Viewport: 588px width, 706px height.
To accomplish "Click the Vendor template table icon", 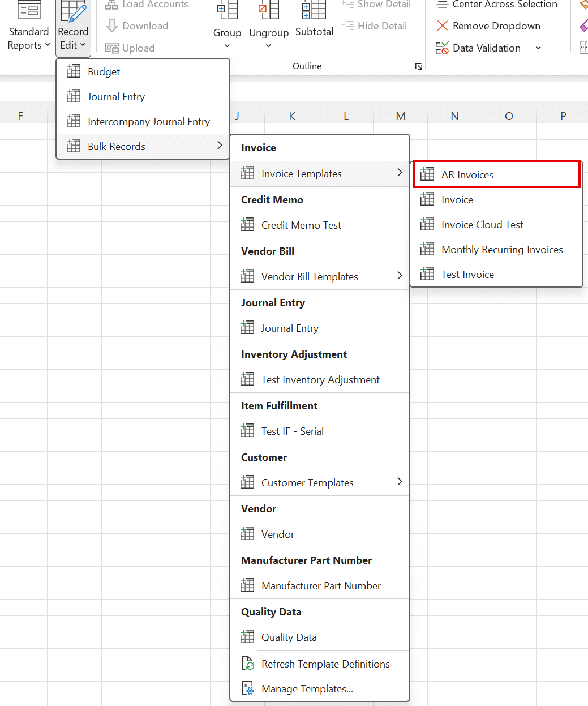I will coord(247,533).
